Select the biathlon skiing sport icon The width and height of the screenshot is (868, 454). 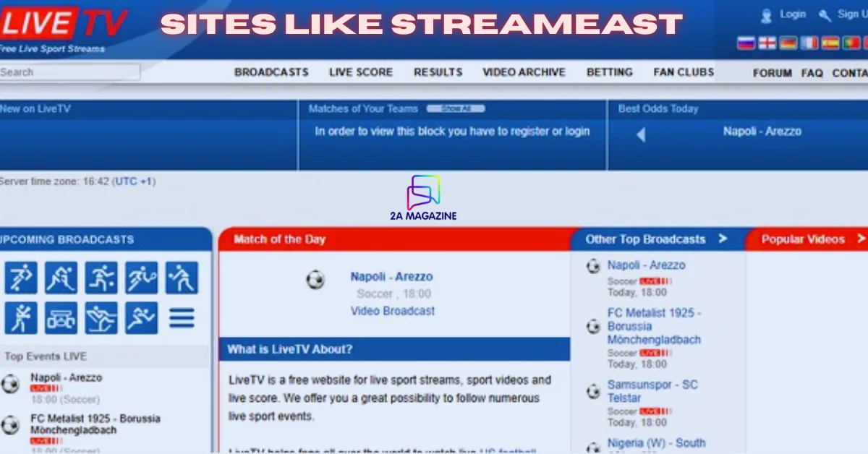101,318
